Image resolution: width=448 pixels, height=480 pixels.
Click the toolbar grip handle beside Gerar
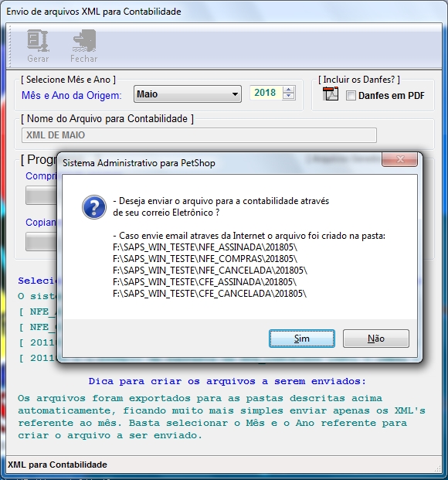coord(10,46)
